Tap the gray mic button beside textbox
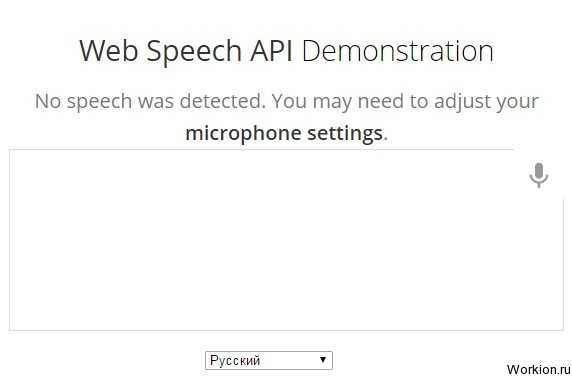 point(538,175)
